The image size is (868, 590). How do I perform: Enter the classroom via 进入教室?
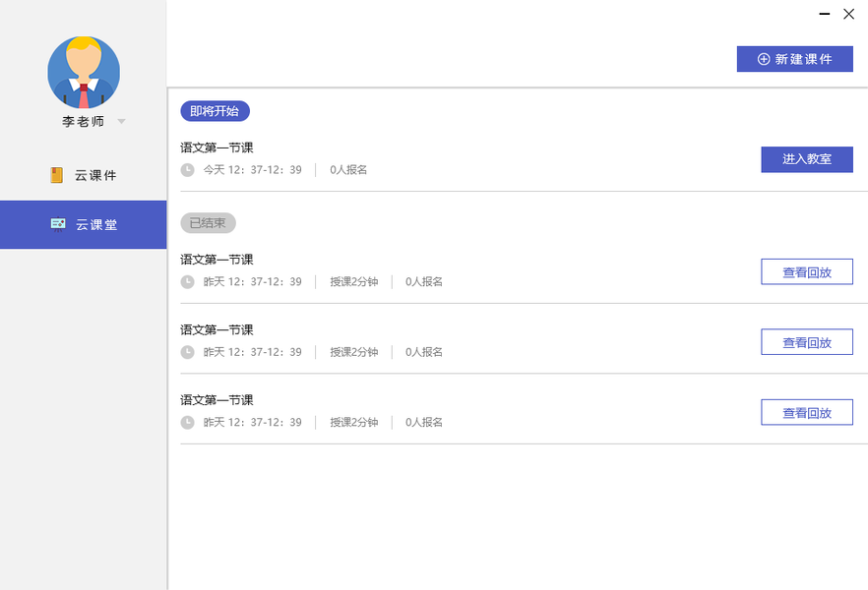pos(806,159)
